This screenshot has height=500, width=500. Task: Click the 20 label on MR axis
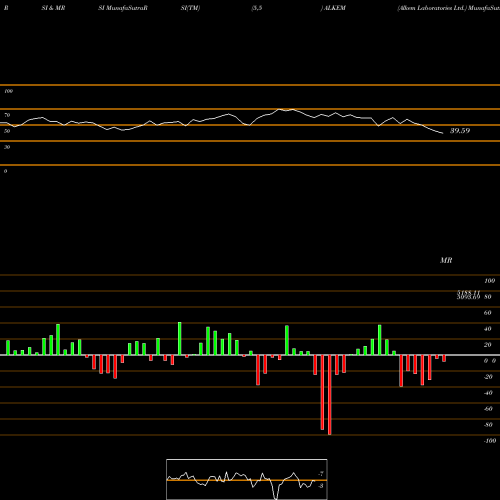click(487, 345)
